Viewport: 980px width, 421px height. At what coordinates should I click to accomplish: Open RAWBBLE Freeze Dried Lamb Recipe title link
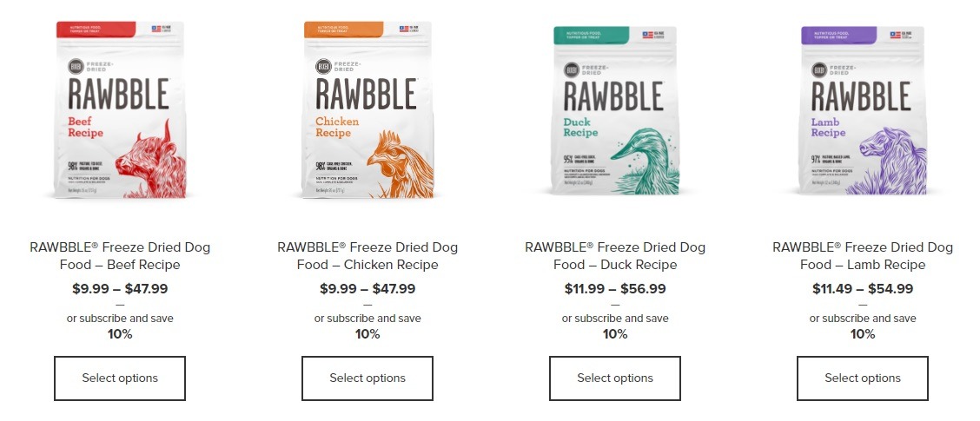click(863, 256)
